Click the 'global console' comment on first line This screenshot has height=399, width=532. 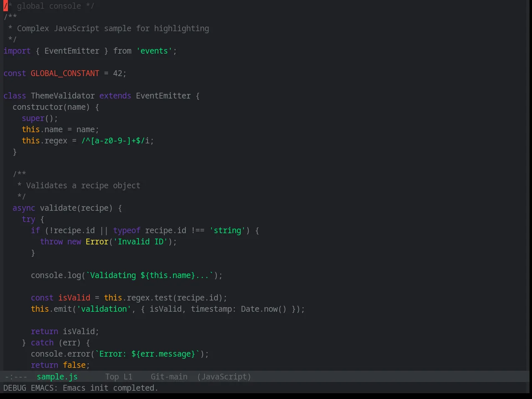coord(49,6)
